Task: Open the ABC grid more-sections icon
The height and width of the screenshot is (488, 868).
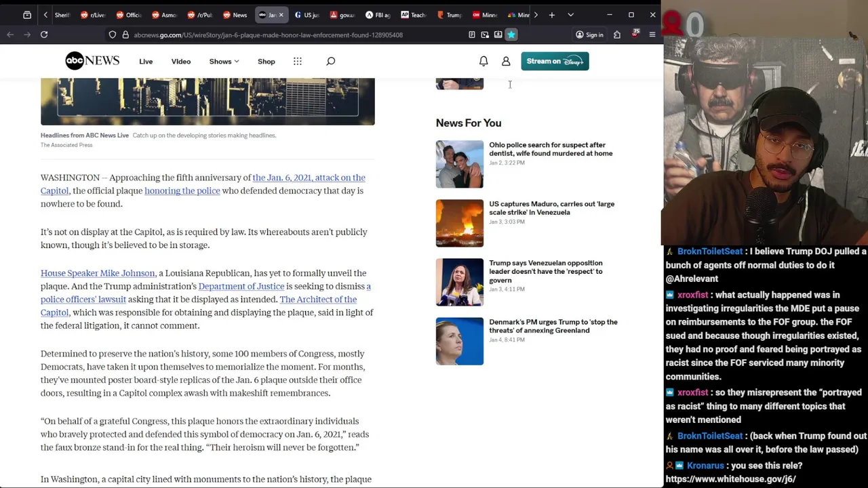Action: [298, 61]
